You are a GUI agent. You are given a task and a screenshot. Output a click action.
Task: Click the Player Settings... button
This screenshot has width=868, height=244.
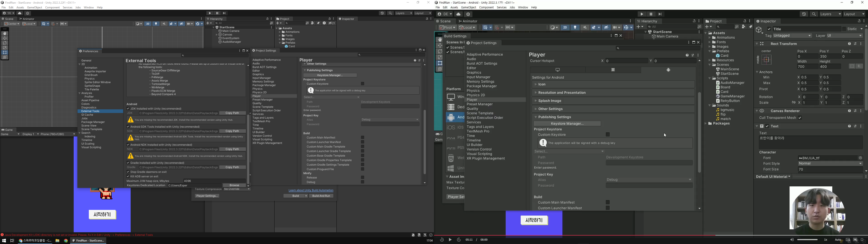(207, 196)
